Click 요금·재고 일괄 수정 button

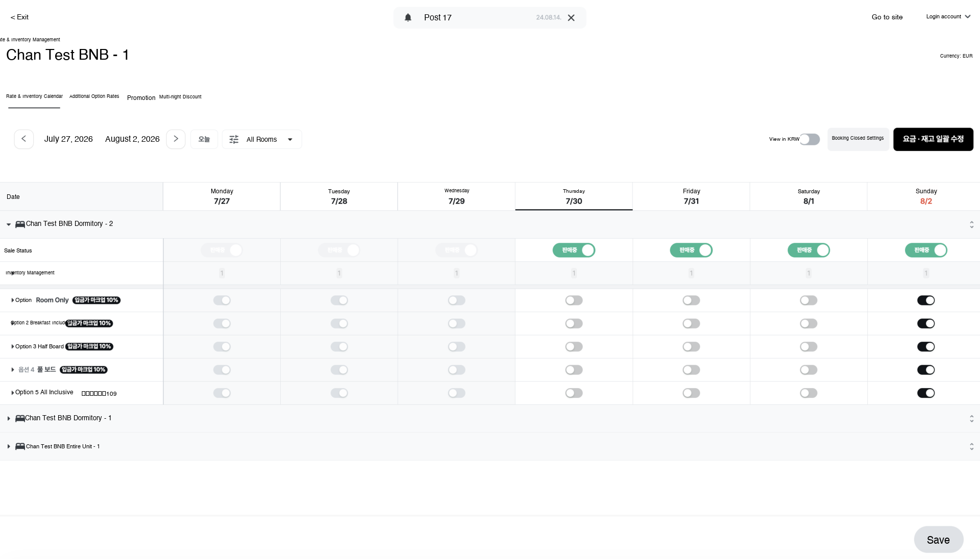(x=933, y=139)
